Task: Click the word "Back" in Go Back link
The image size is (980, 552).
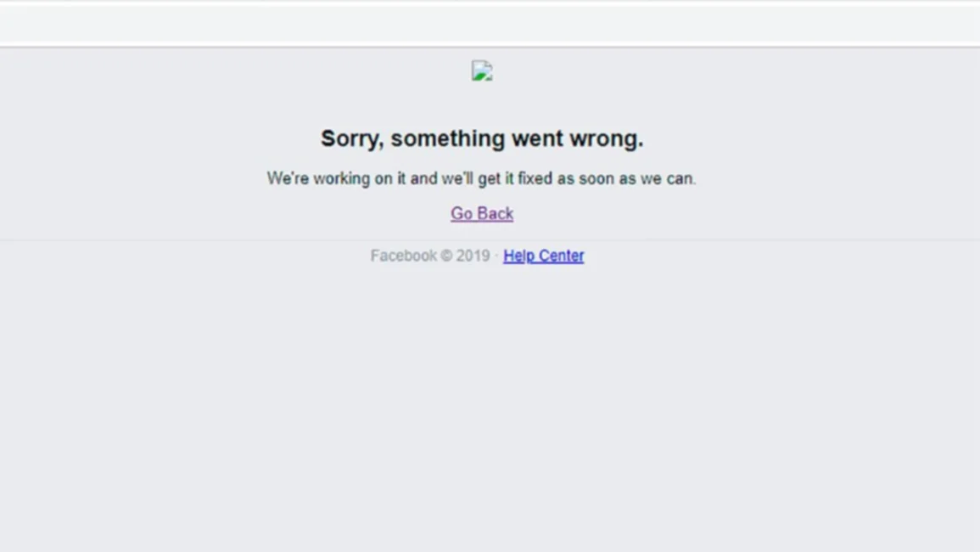Action: click(x=495, y=213)
